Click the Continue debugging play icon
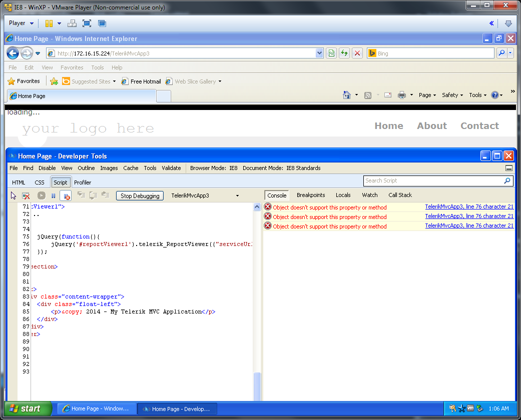The height and width of the screenshot is (420, 521). (x=41, y=195)
